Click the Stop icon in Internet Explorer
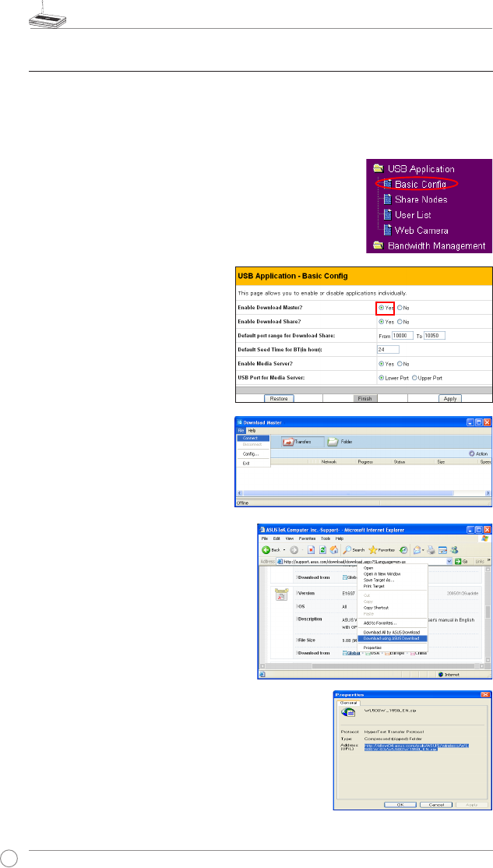This screenshot has height=868, width=493. coord(312,549)
